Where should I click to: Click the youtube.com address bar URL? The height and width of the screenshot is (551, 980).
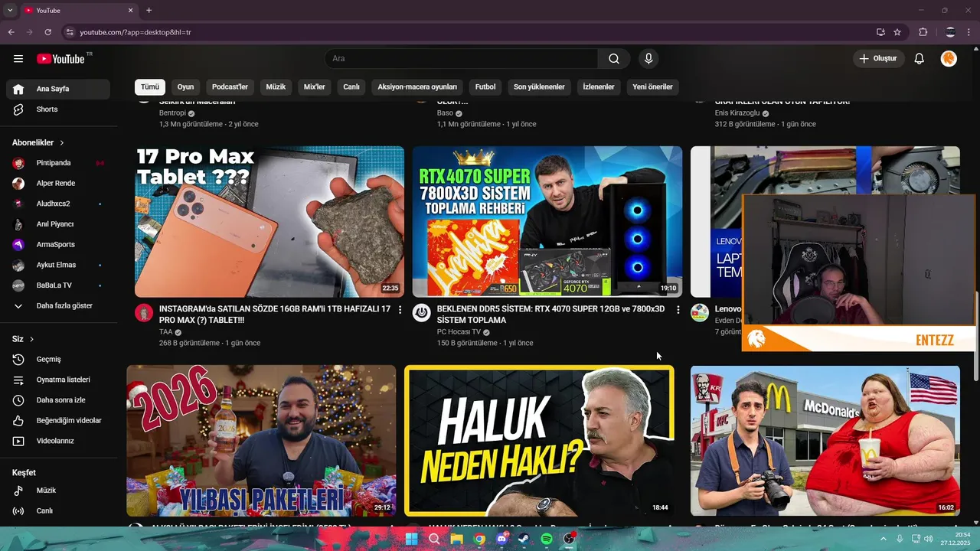pos(136,32)
